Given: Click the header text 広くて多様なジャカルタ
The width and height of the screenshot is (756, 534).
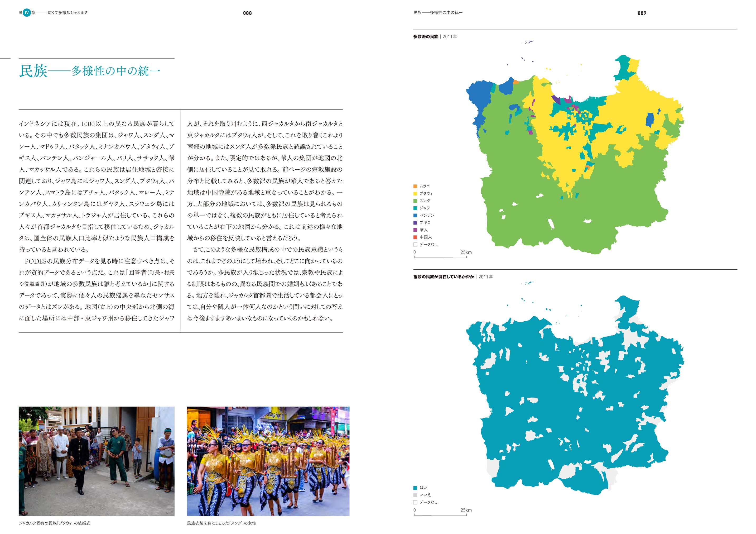Looking at the screenshot, I should pyautogui.click(x=68, y=12).
